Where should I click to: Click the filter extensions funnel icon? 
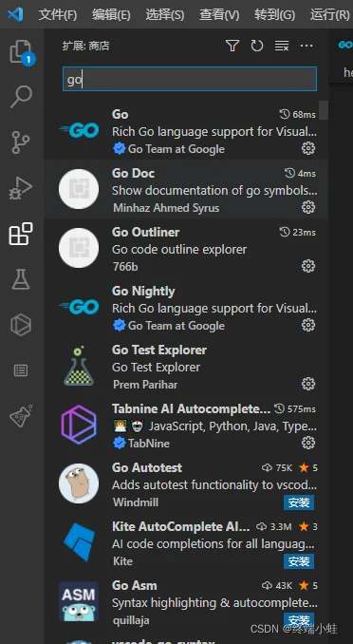232,46
